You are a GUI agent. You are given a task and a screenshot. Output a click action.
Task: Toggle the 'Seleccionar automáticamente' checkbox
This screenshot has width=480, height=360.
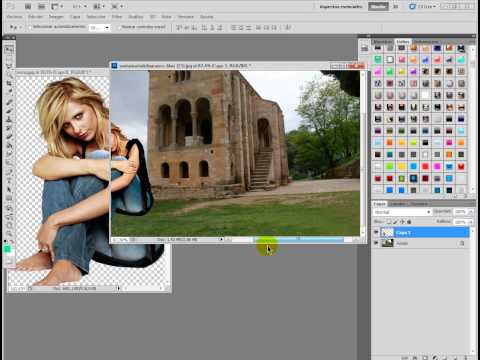coord(30,27)
